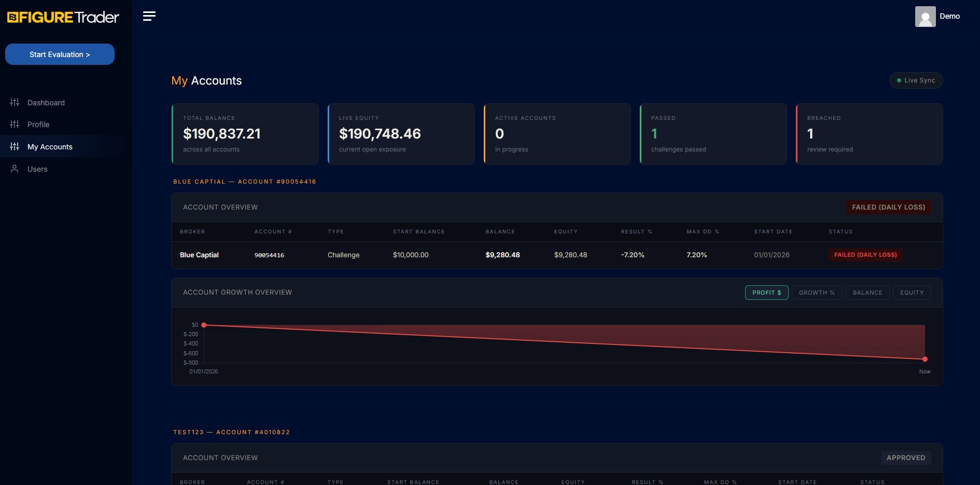980x485 pixels.
Task: Select the Dashboard sidebar icon
Action: click(x=15, y=102)
